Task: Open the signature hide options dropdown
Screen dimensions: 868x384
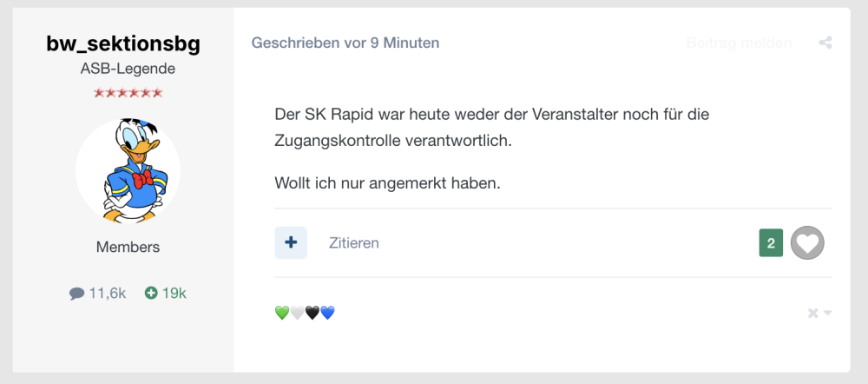Action: pos(819,313)
